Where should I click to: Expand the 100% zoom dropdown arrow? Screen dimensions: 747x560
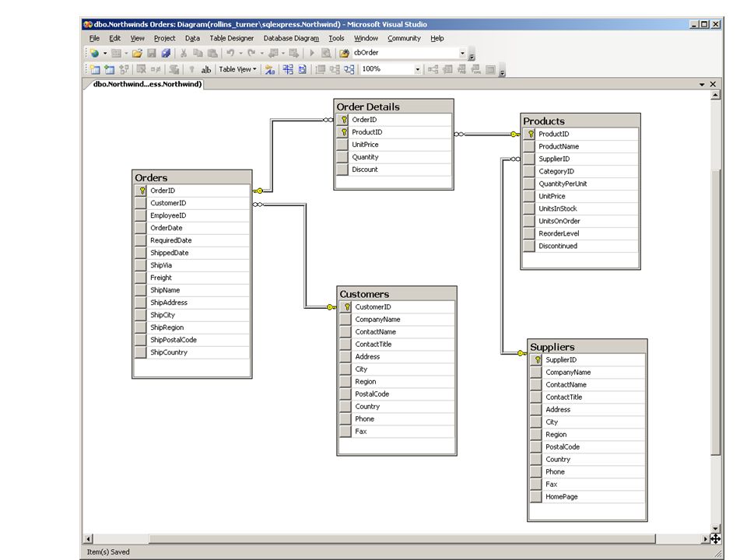point(417,69)
